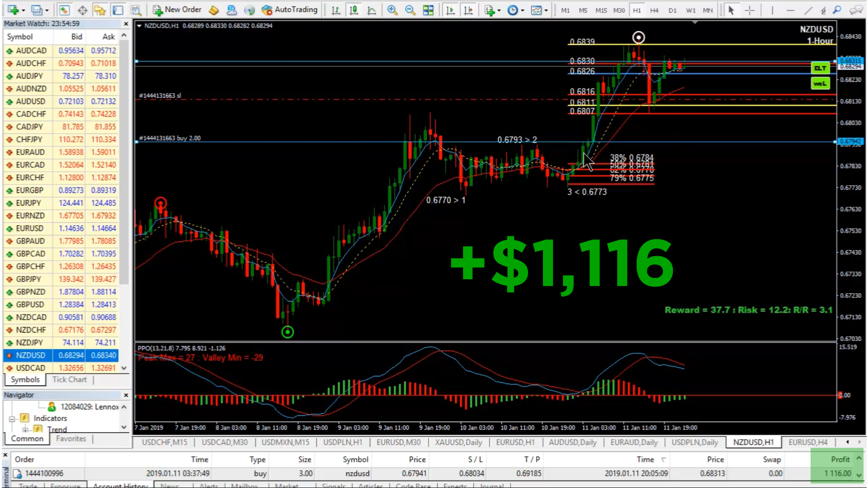Toggle chart auto scroll

(x=450, y=9)
